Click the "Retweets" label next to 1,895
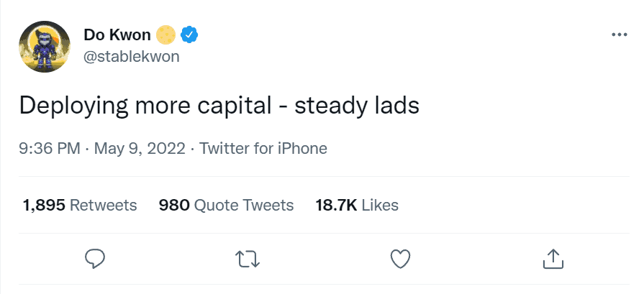The height and width of the screenshot is (294, 644). click(x=103, y=206)
